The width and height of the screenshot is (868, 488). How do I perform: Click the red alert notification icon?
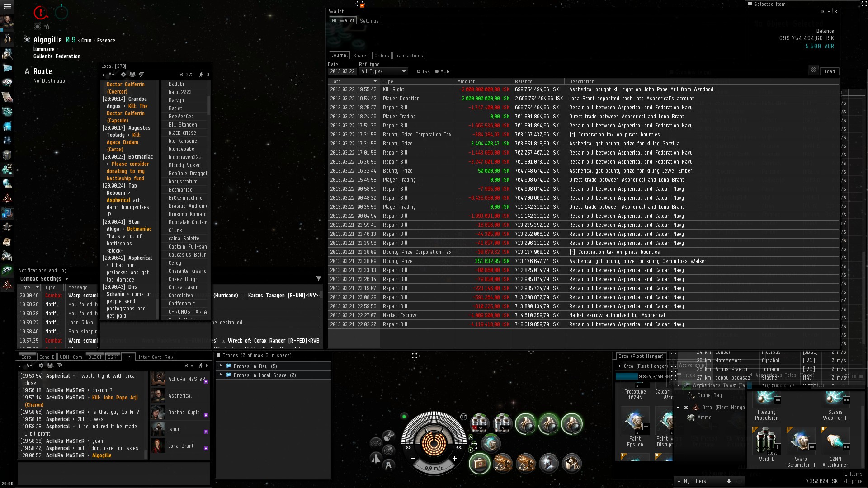(40, 13)
